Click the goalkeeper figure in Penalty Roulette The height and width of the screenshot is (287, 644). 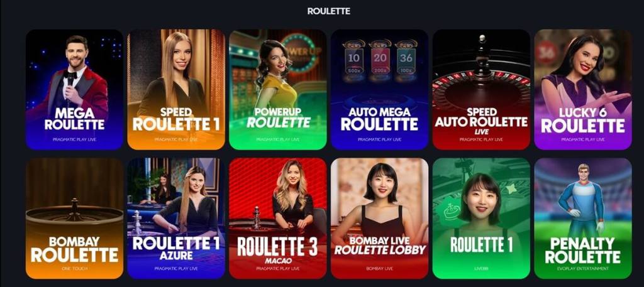tap(582, 200)
